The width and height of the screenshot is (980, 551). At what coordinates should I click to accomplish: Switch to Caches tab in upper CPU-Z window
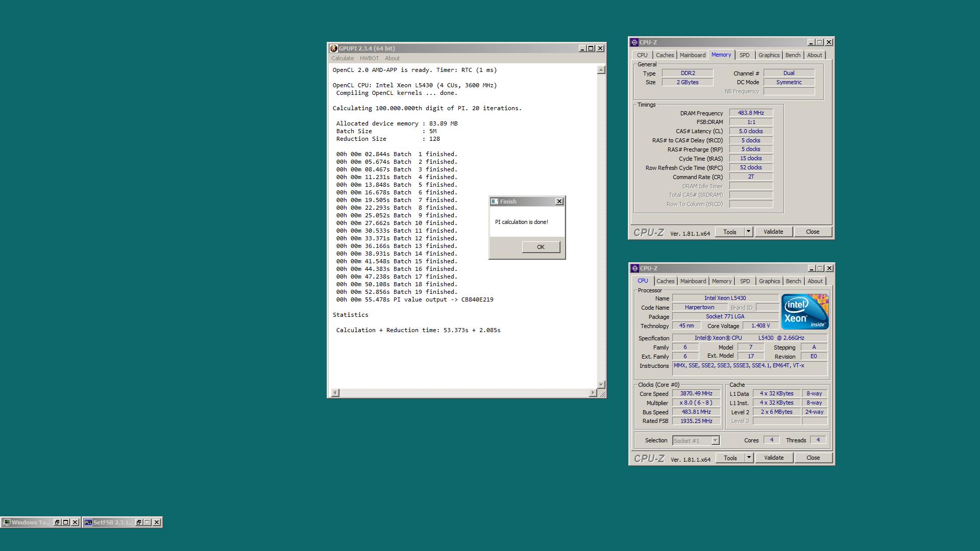coord(665,55)
